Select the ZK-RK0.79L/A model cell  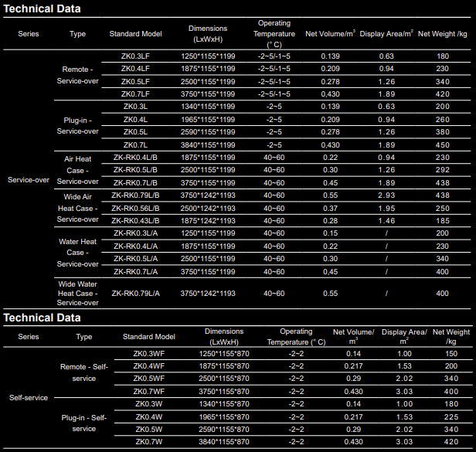coord(135,294)
